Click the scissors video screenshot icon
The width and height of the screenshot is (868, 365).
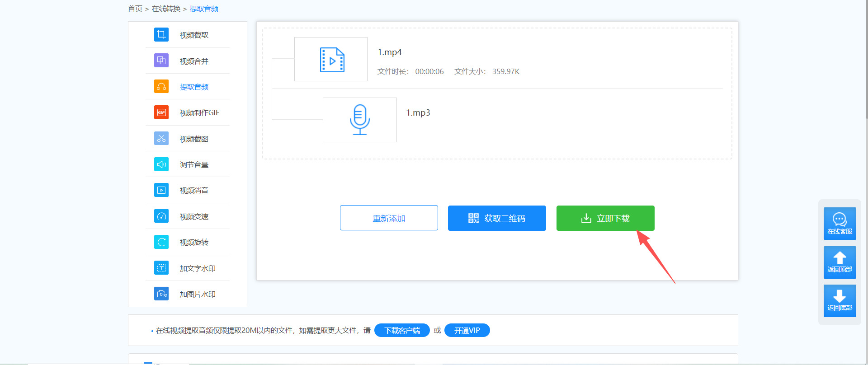tap(161, 138)
